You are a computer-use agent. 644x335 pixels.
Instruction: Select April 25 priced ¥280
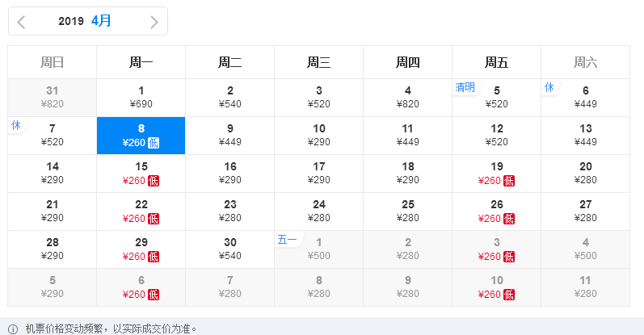(x=407, y=211)
